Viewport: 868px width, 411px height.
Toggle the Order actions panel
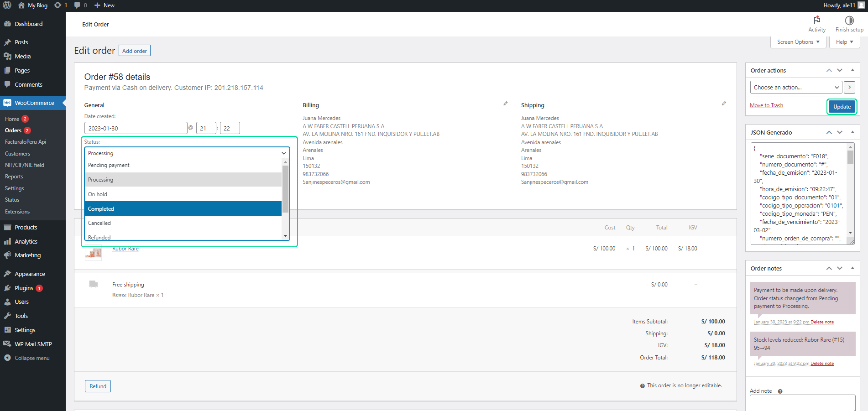tap(852, 70)
